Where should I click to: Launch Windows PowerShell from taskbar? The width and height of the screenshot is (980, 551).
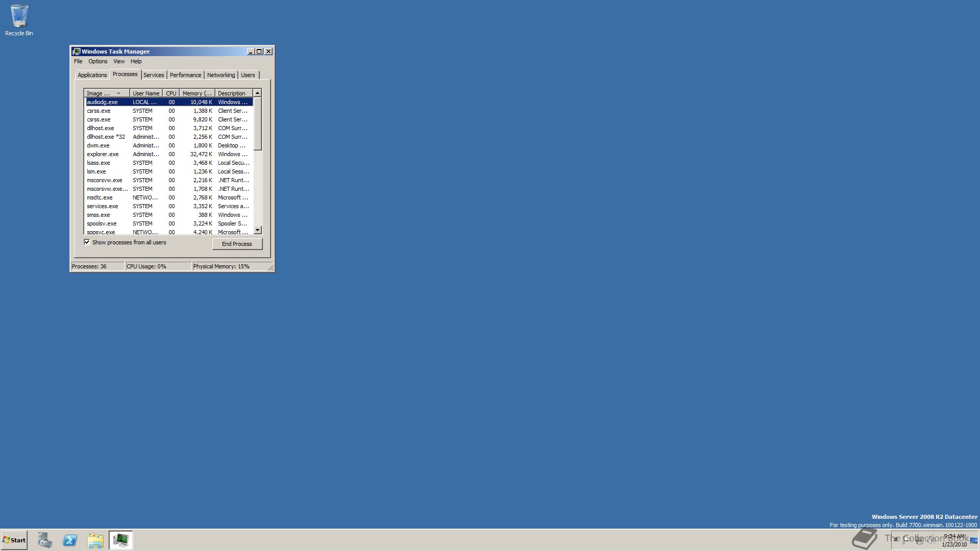coord(70,540)
